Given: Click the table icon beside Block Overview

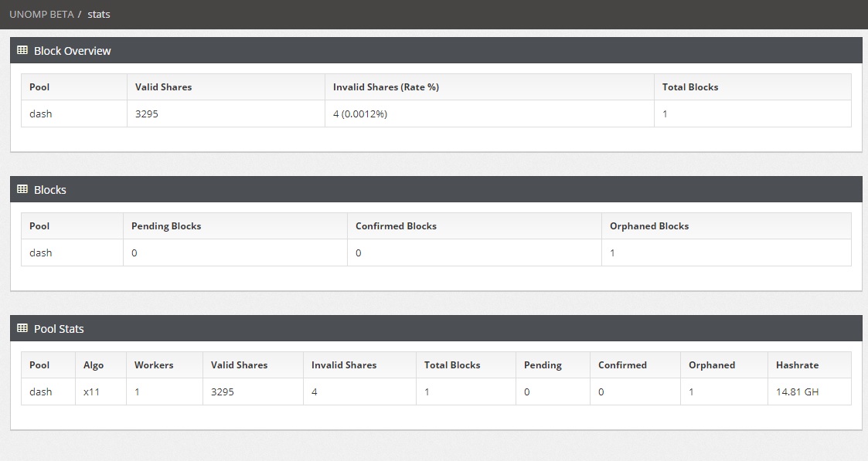Looking at the screenshot, I should click(22, 50).
